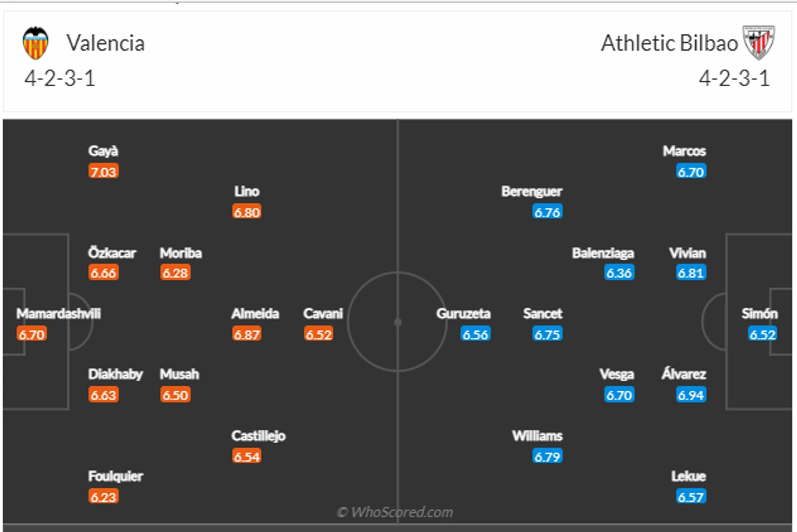Select Berenguer's player name
Viewport: 797px width, 532px height.
pos(532,192)
